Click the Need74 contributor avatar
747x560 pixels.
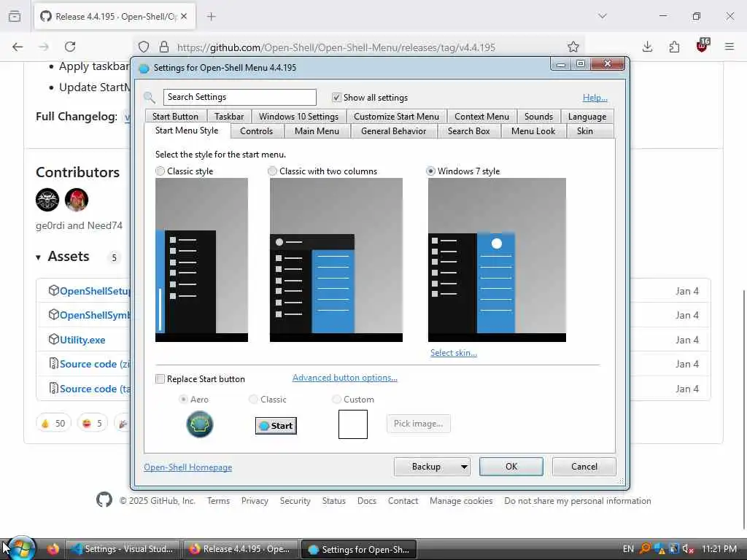pos(76,200)
